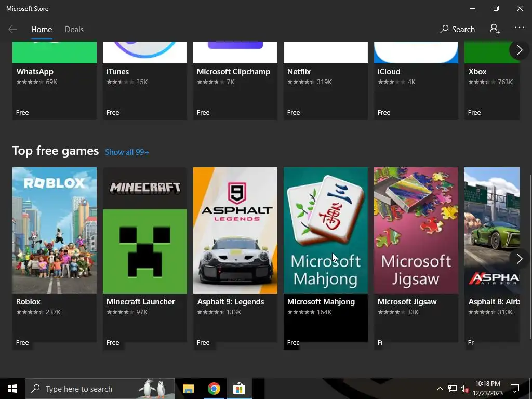Open Search in the Store
Viewport: 532px width, 399px height.
(x=457, y=30)
